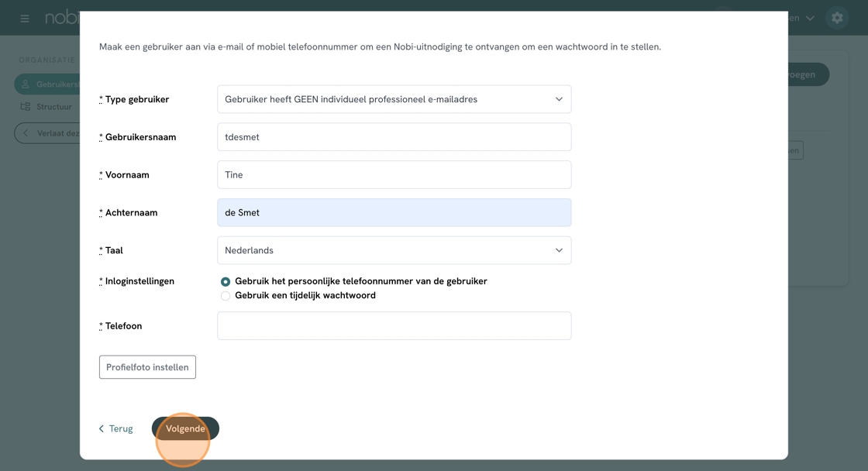Expand the header account dropdown chevron

[810, 18]
